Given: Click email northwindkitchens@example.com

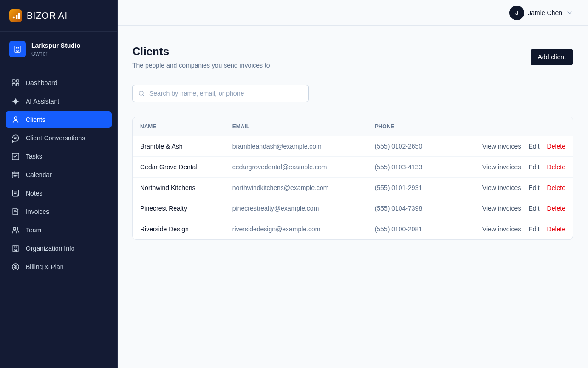Looking at the screenshot, I should coord(281,188).
